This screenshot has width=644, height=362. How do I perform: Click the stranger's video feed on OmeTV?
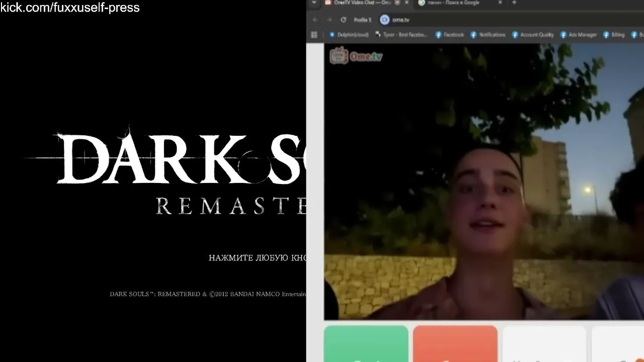(x=484, y=182)
